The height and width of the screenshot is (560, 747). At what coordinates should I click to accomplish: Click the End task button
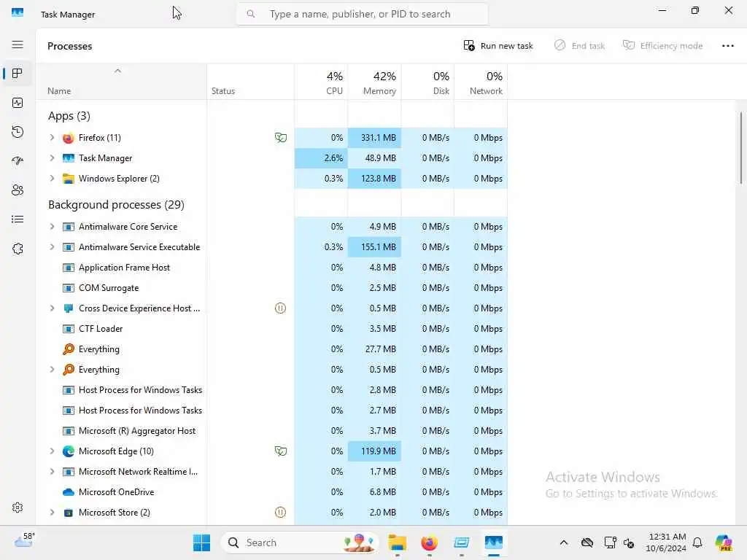coord(579,46)
